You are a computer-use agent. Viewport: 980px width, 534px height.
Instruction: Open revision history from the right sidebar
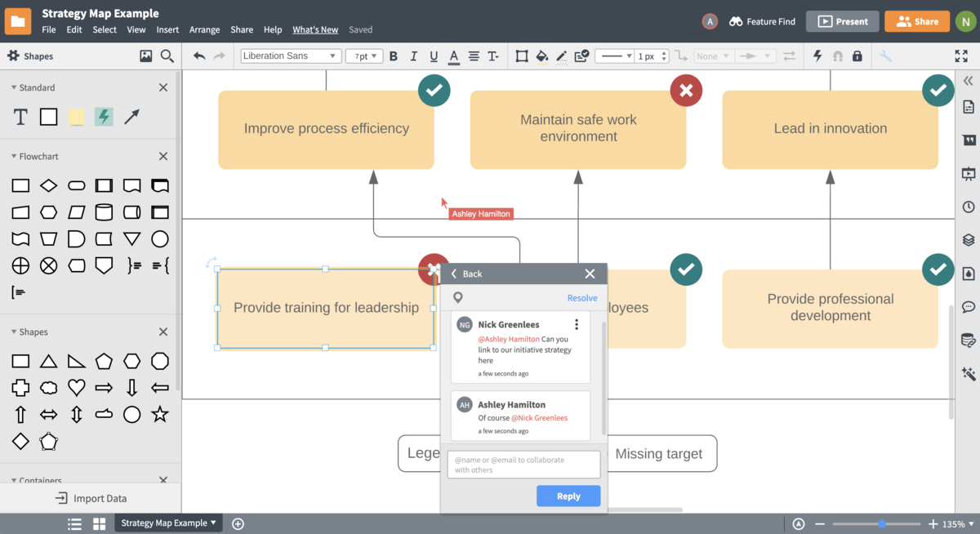[x=968, y=207]
